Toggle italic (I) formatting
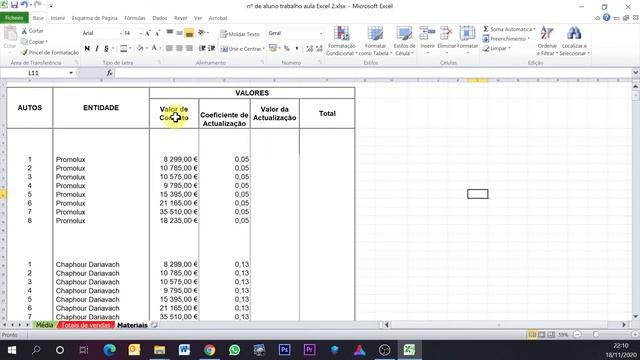The height and width of the screenshot is (360, 640). [97, 49]
